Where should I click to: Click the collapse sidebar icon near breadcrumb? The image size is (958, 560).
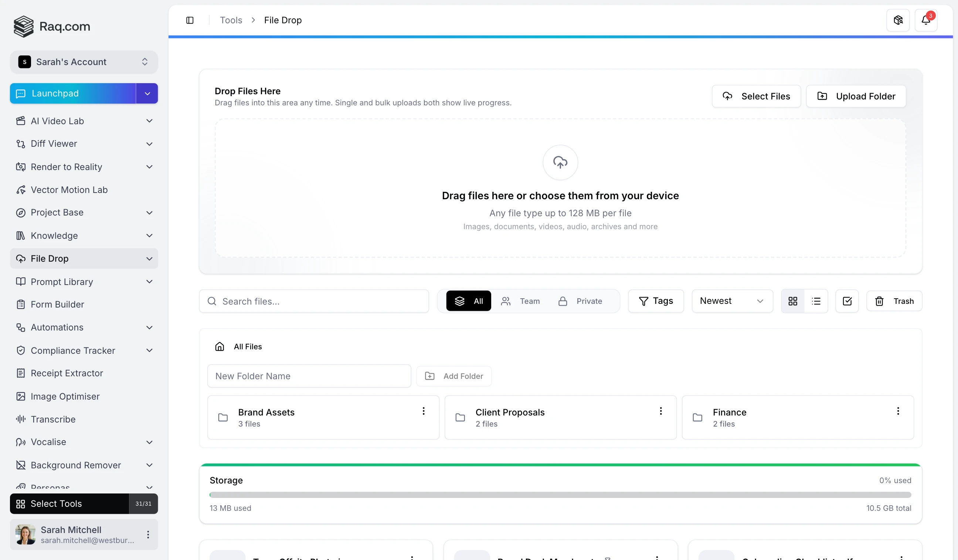[x=190, y=20]
